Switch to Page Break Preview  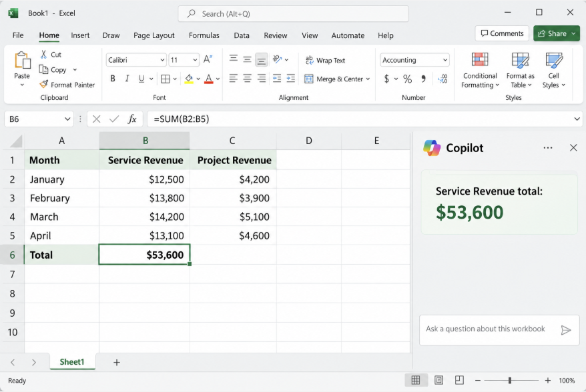coord(459,381)
